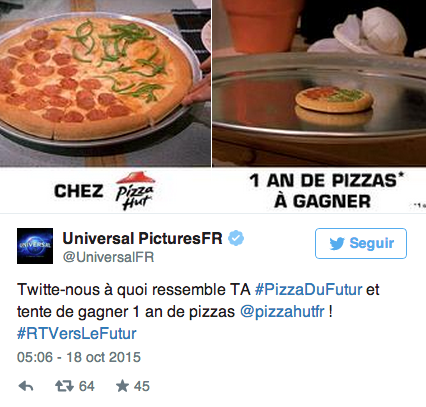Image resolution: width=426 pixels, height=407 pixels.
Task: Open the tweet timestamp 05:06 - 18 oct 2015
Action: coord(79,357)
